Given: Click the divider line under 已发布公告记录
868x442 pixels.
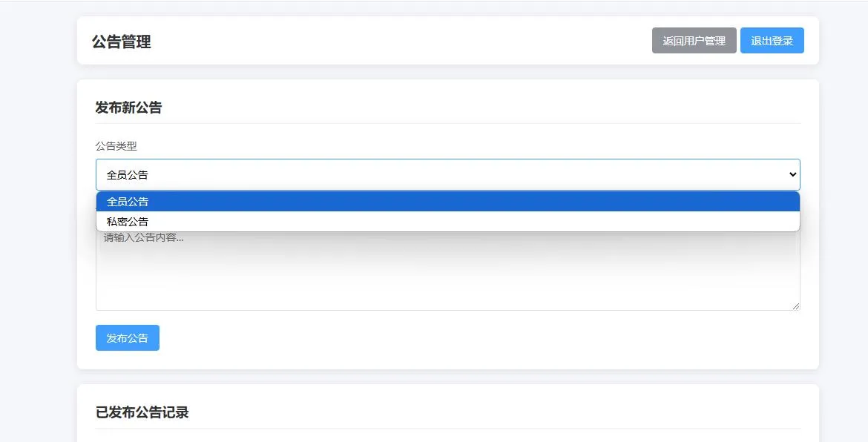Looking at the screenshot, I should (447, 428).
